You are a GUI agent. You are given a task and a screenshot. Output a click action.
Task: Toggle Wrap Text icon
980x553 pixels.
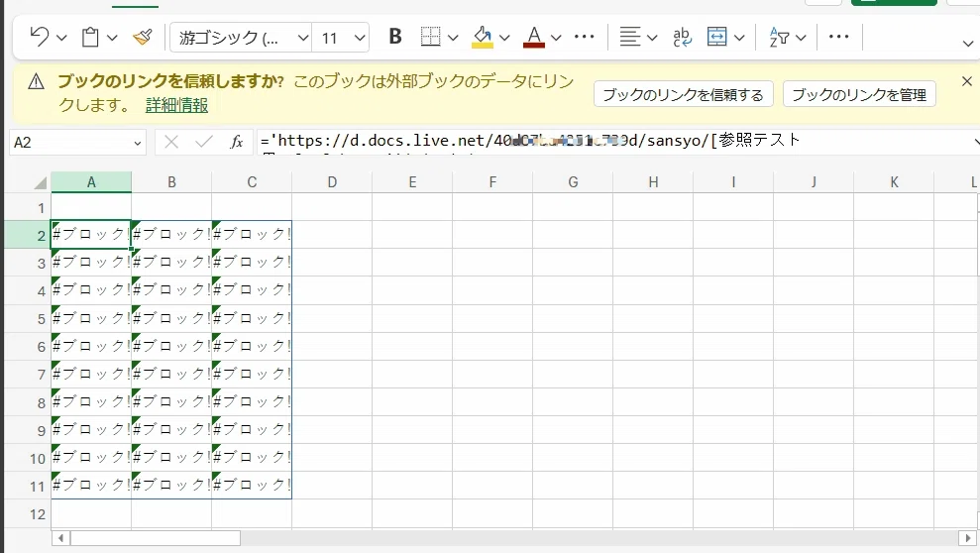[x=682, y=37]
